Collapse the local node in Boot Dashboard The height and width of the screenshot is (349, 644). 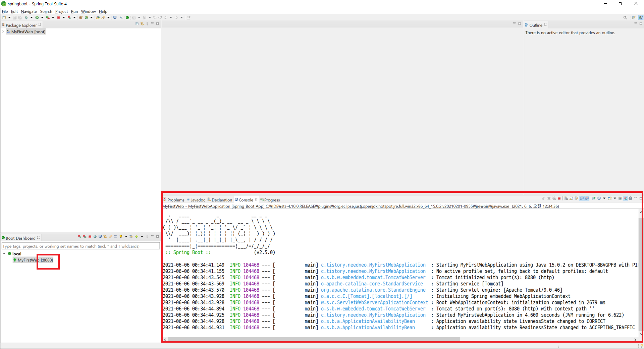click(x=4, y=253)
